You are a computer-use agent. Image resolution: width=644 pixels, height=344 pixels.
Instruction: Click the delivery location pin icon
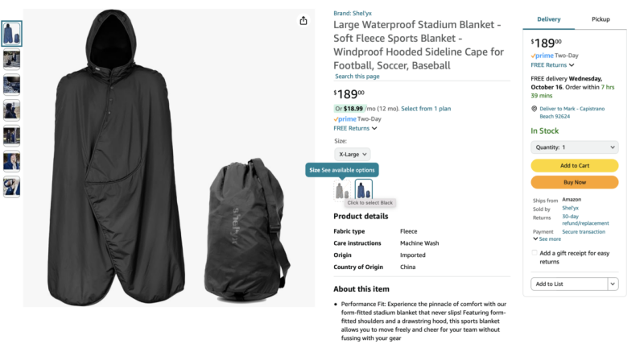tap(534, 109)
